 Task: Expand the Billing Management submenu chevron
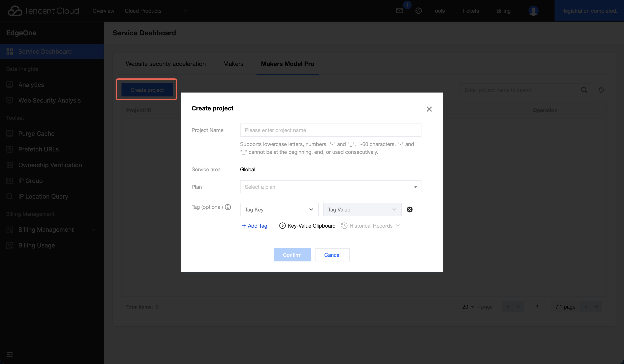click(x=93, y=230)
